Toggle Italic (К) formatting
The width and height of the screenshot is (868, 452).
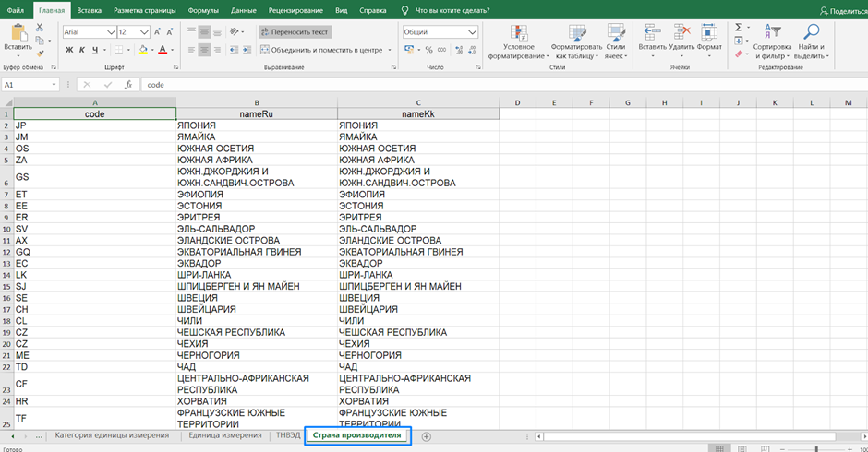82,50
